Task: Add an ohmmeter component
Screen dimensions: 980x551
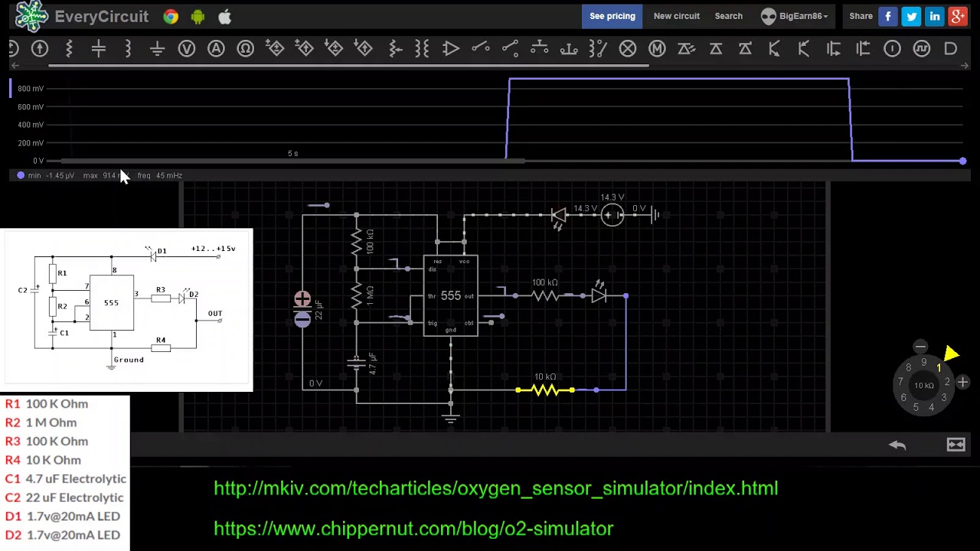Action: click(245, 49)
